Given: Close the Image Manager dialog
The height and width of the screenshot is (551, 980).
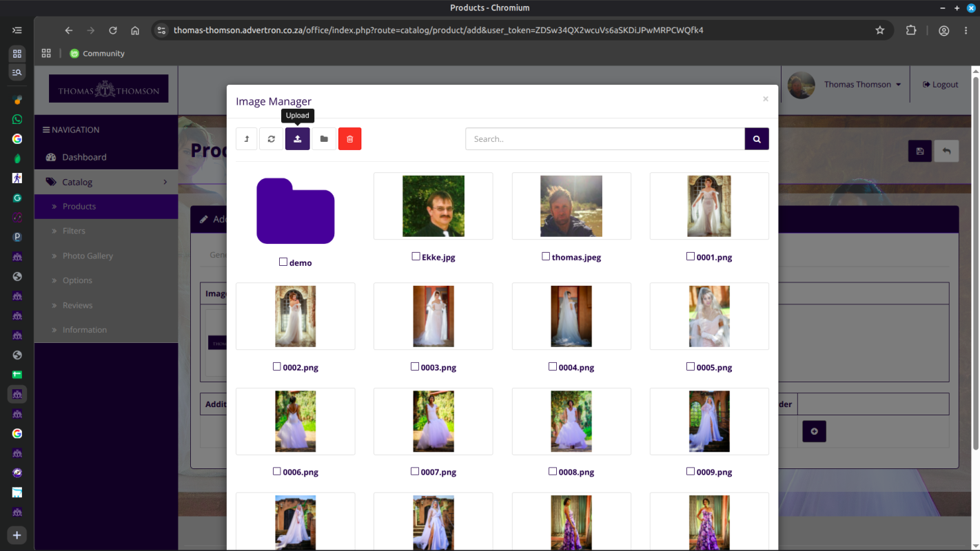Looking at the screenshot, I should (x=765, y=99).
